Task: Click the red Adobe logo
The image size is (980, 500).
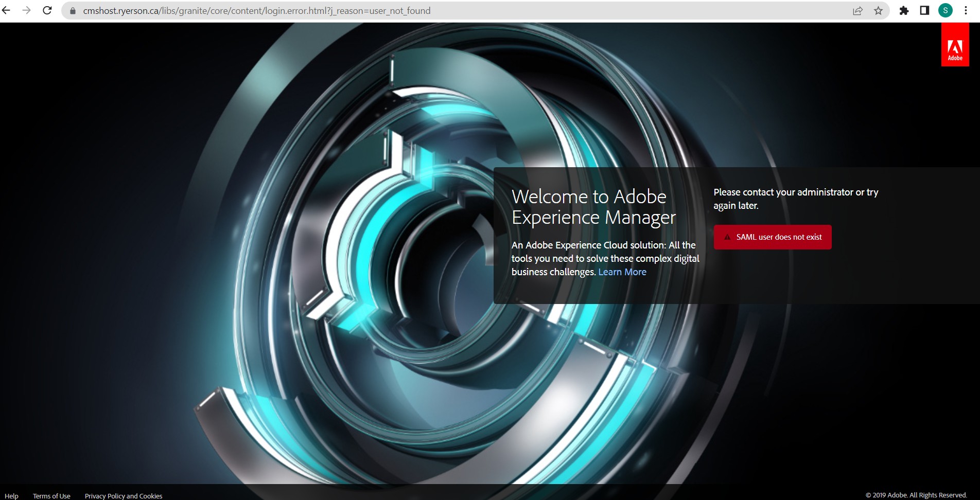Action: (x=955, y=44)
